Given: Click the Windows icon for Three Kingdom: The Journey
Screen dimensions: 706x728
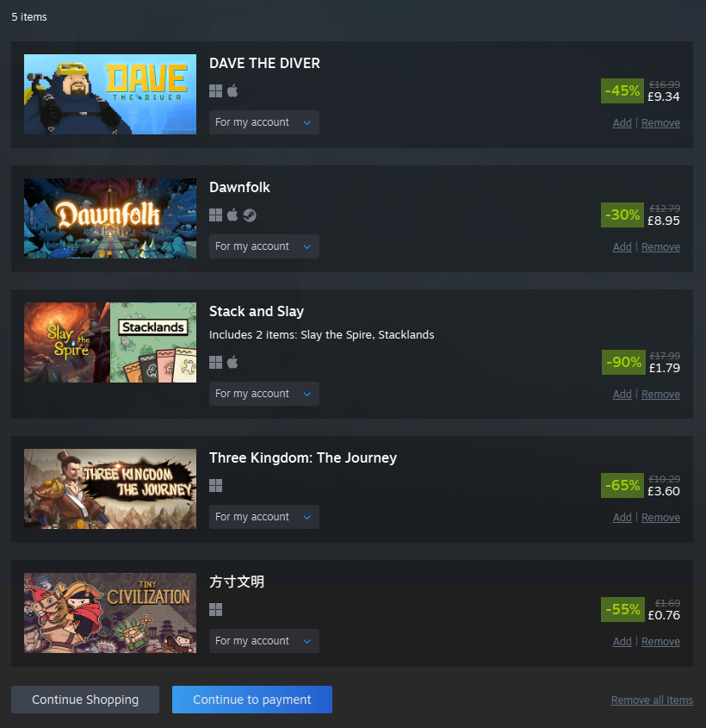Looking at the screenshot, I should [x=216, y=486].
